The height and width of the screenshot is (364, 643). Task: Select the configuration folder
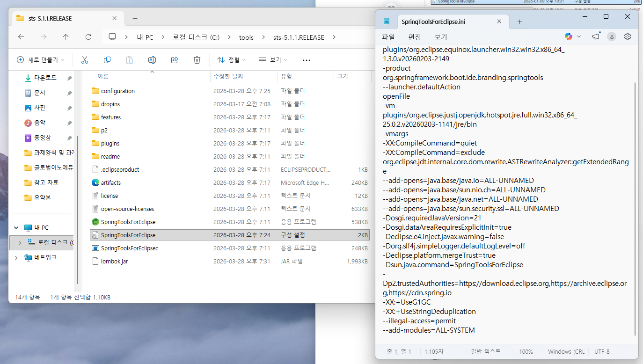point(113,91)
